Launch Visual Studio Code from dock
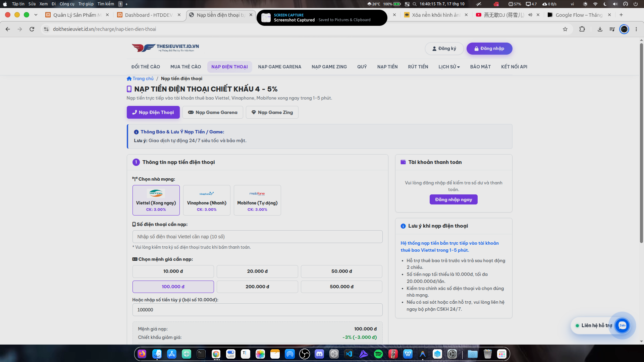Screen dimensions: 644x362 tap(349, 354)
